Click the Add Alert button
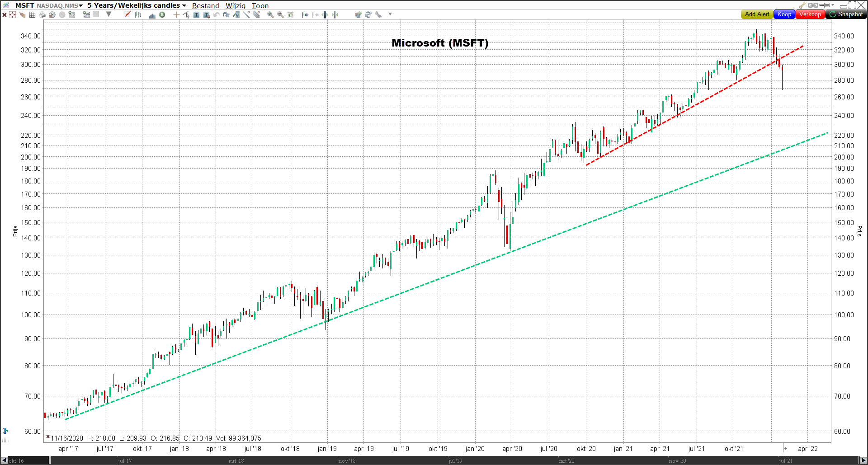The image size is (868, 465). (757, 14)
